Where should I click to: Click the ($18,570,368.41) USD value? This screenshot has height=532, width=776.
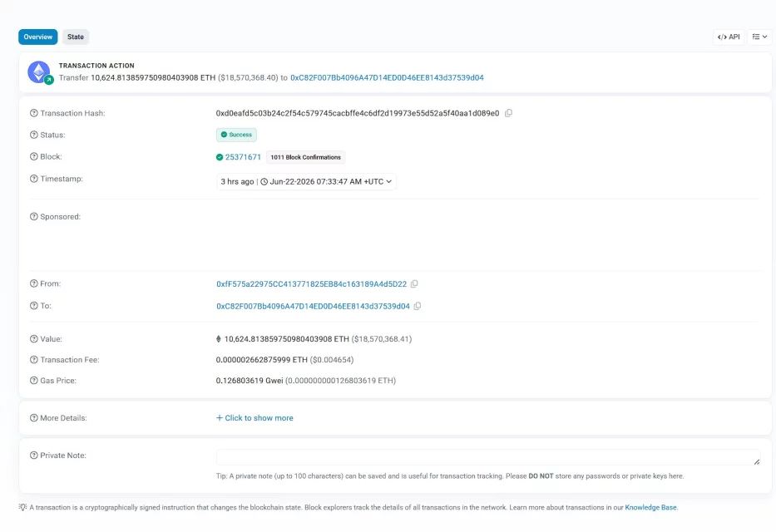(382, 339)
